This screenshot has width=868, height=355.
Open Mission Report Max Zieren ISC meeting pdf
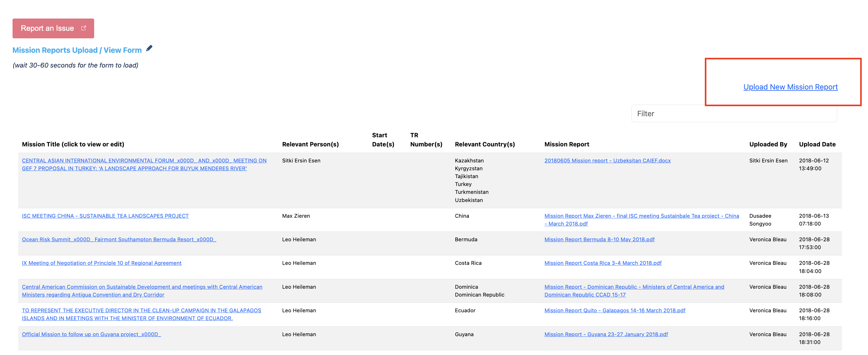641,220
